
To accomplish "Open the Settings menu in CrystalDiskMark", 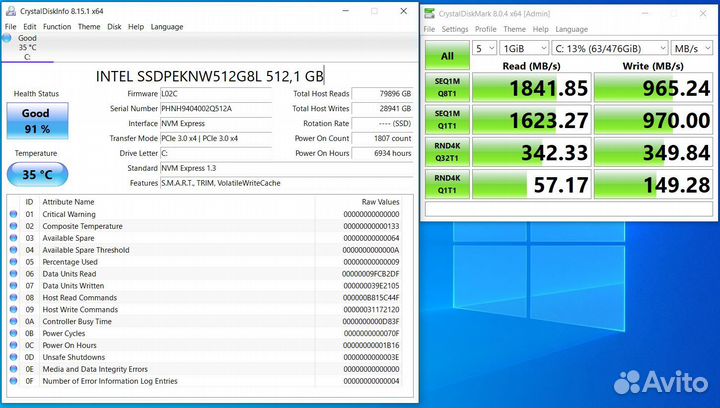I will coord(455,29).
